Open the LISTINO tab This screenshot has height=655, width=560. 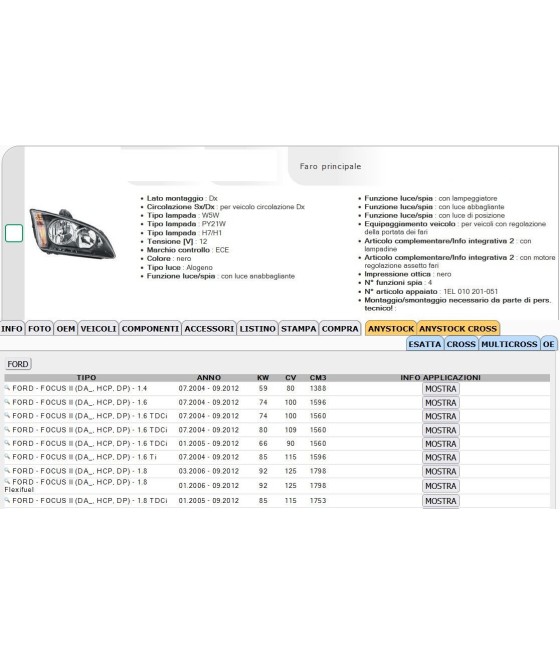point(258,329)
